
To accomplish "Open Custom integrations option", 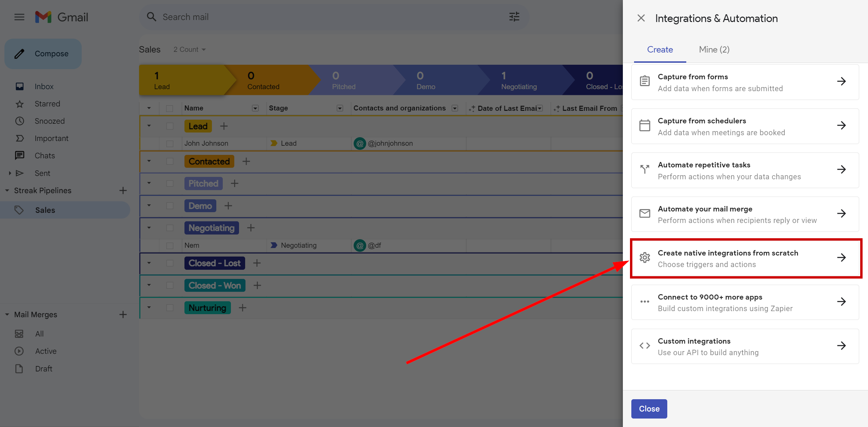I will click(x=745, y=346).
